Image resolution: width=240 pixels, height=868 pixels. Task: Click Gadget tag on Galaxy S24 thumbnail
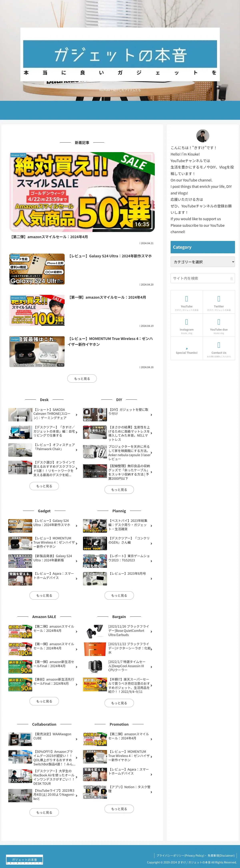click(15, 256)
